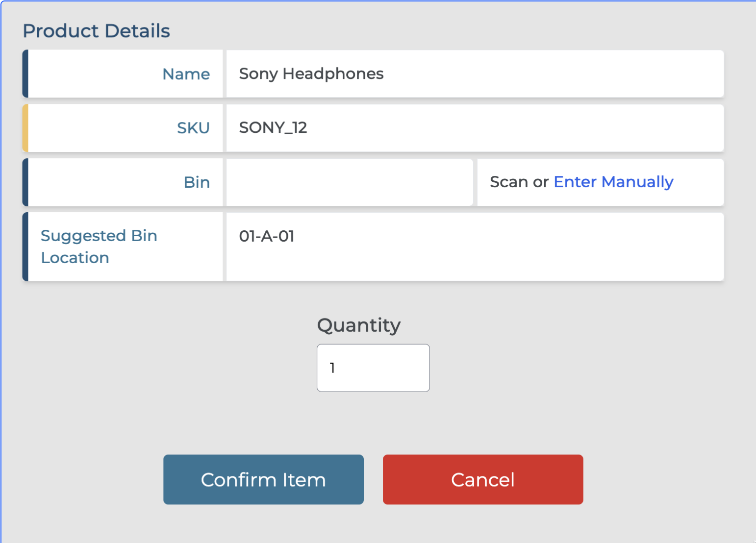This screenshot has height=543, width=756.
Task: Click the Bin field label
Action: pyautogui.click(x=197, y=182)
